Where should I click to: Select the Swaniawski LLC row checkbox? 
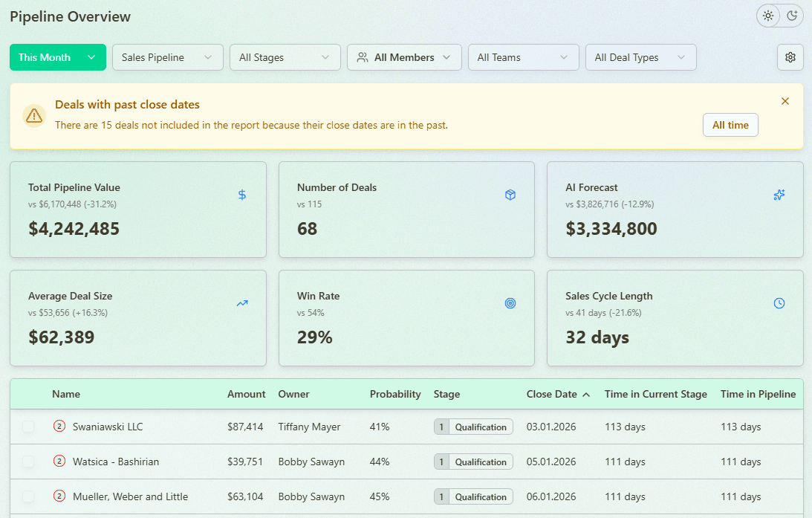coord(27,427)
